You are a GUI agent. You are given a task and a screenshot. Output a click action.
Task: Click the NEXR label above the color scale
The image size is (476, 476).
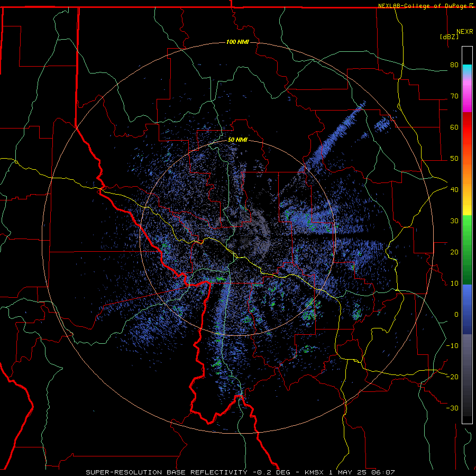coord(465,32)
